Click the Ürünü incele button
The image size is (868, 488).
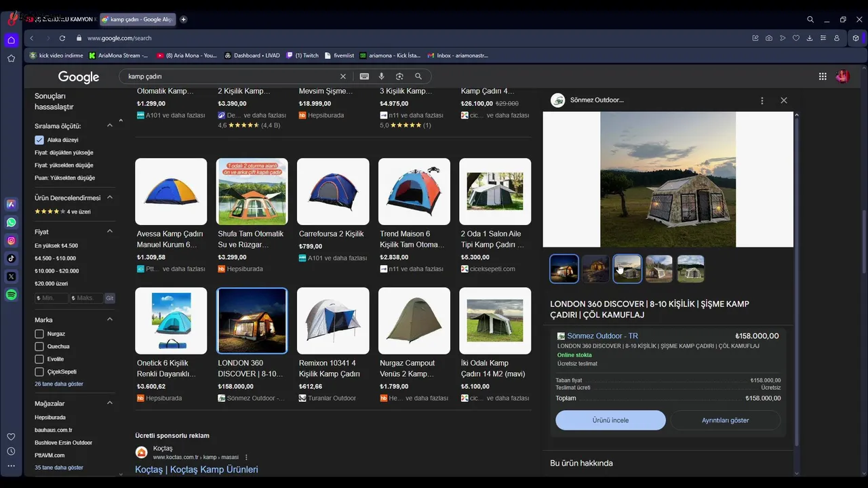point(610,420)
